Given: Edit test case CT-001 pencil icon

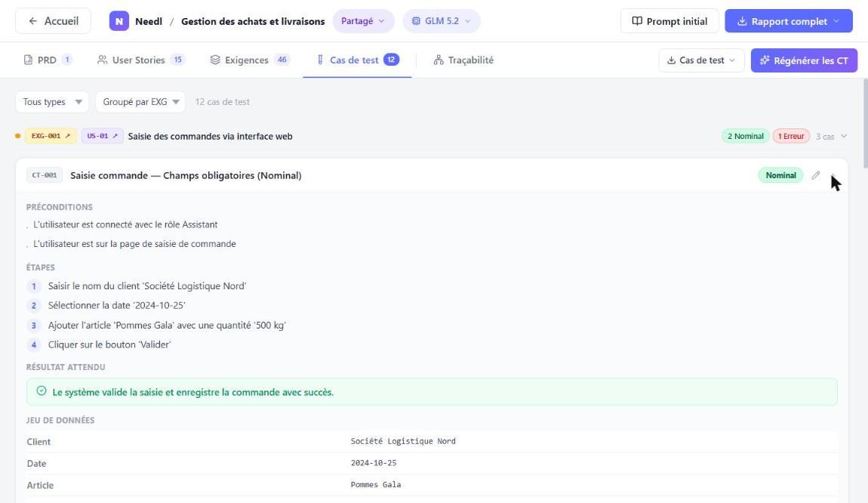Looking at the screenshot, I should point(815,175).
